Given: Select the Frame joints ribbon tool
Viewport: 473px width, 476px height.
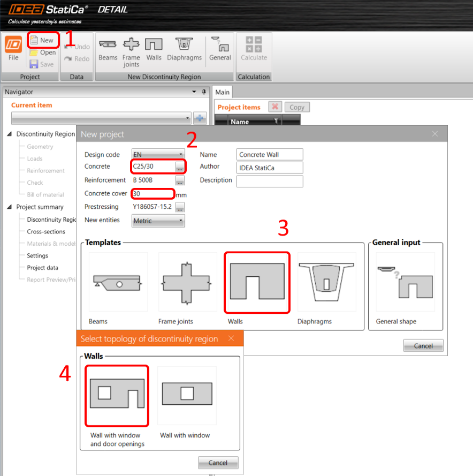Looking at the screenshot, I should [131, 52].
